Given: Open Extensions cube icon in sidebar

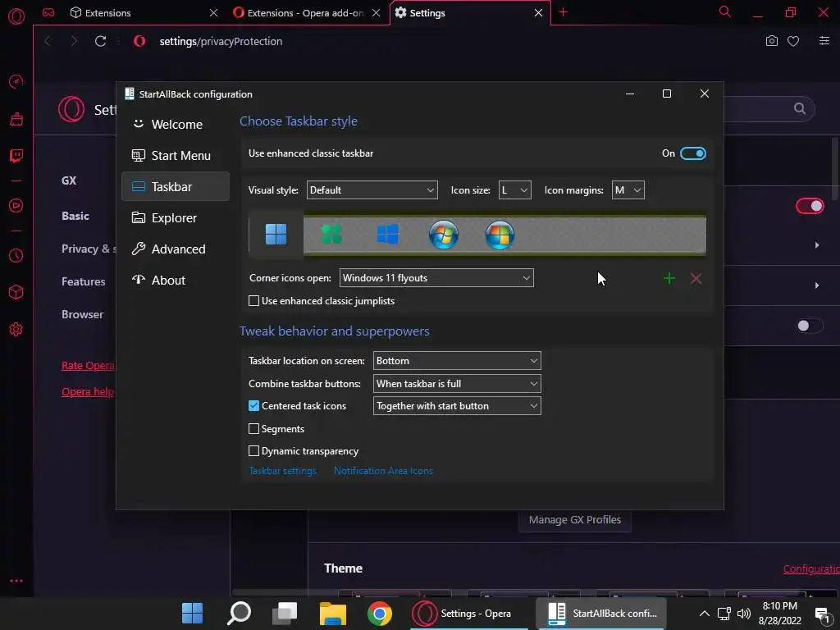Looking at the screenshot, I should [16, 292].
